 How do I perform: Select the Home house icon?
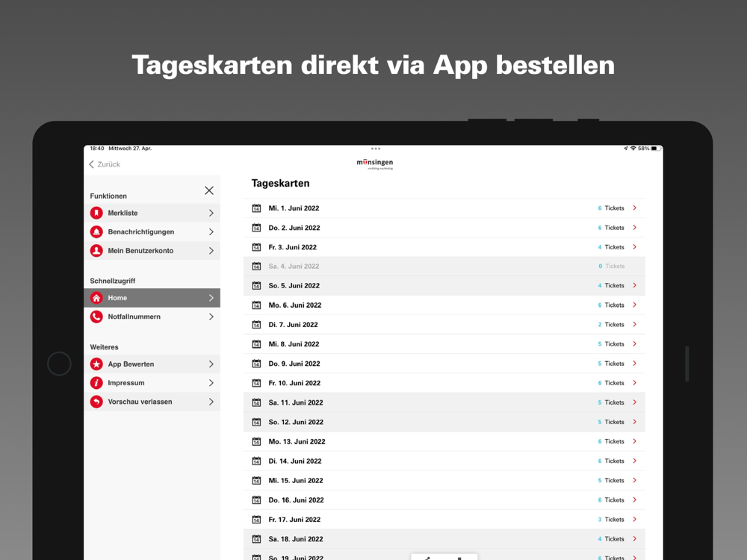click(x=96, y=298)
